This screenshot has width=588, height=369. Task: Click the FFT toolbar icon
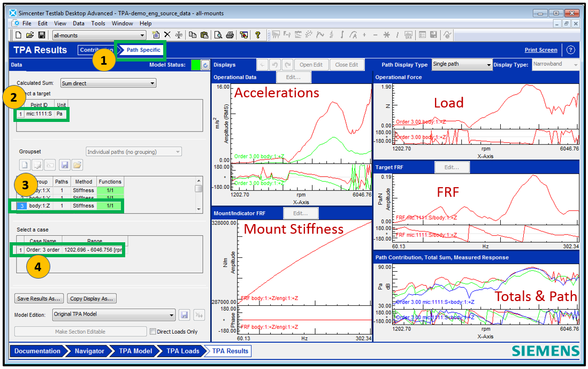point(276,35)
